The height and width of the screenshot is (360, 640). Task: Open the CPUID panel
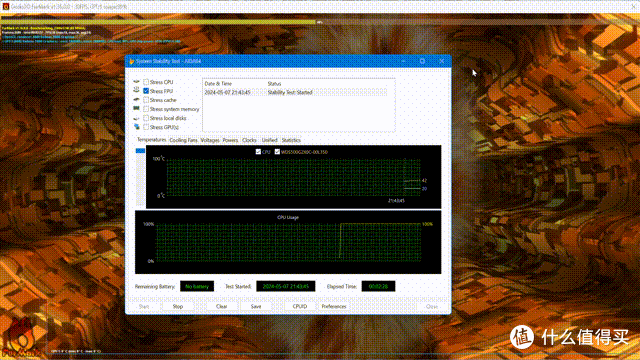(300, 306)
